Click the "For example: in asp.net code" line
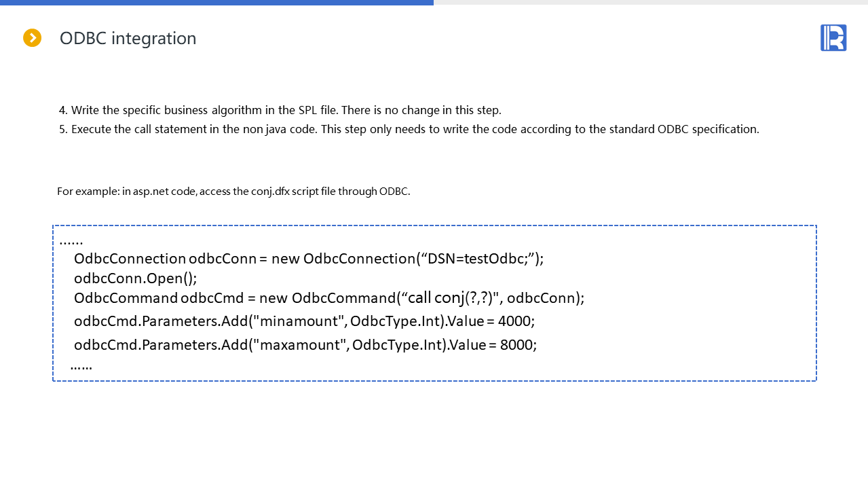 tap(233, 192)
